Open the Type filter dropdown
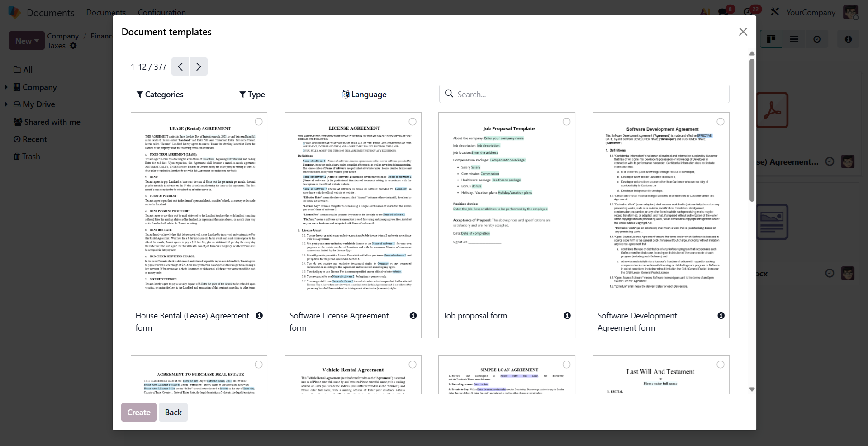The image size is (868, 446). 252,95
